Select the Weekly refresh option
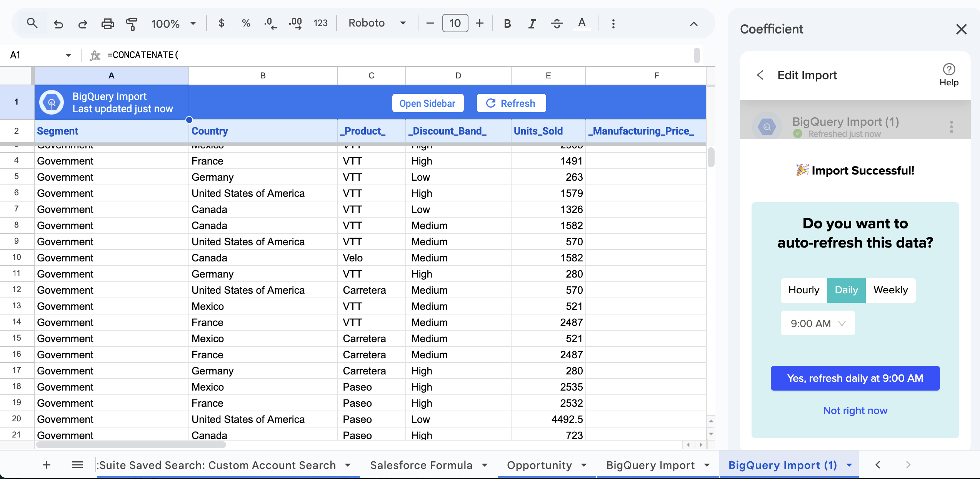The image size is (980, 479). coord(890,290)
